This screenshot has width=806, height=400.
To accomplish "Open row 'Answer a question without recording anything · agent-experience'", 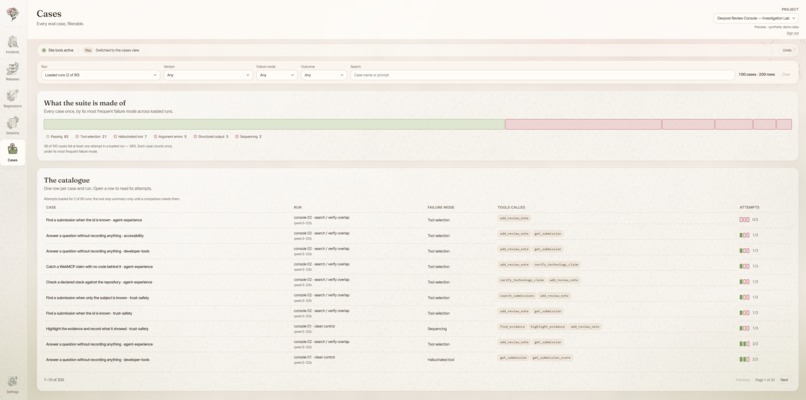I will pos(417,344).
